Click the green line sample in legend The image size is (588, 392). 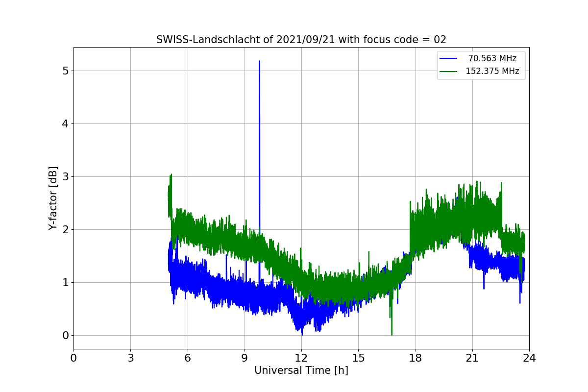pos(448,71)
